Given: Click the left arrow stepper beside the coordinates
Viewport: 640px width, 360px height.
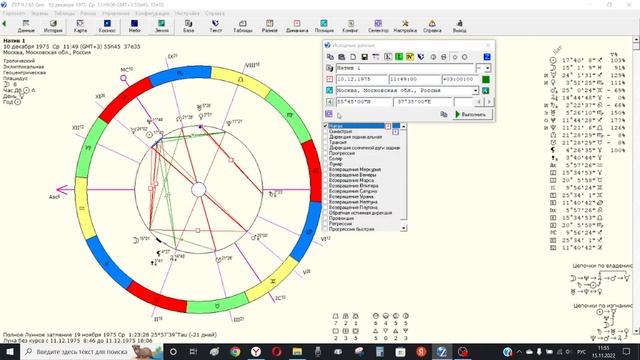Looking at the screenshot, I should point(479,101).
